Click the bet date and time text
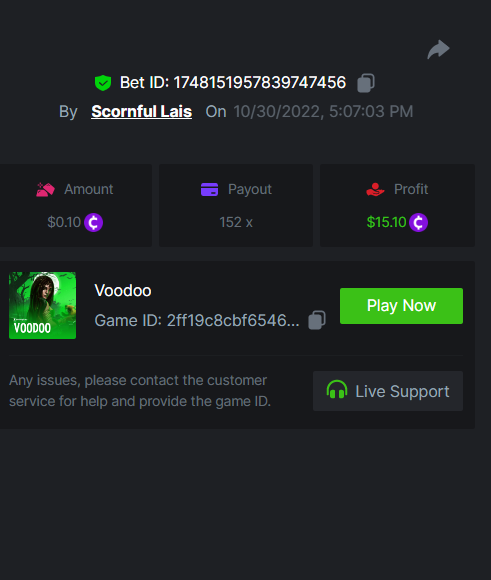Screen dimensions: 491x580 pos(323,111)
